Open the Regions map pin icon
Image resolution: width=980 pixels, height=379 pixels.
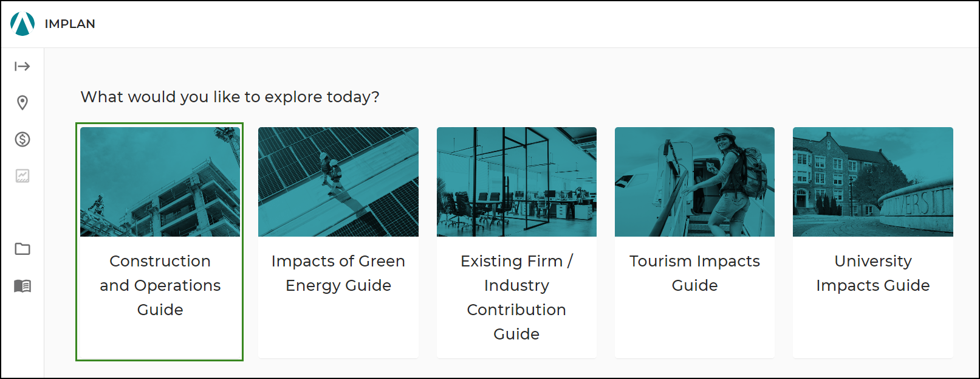point(22,103)
